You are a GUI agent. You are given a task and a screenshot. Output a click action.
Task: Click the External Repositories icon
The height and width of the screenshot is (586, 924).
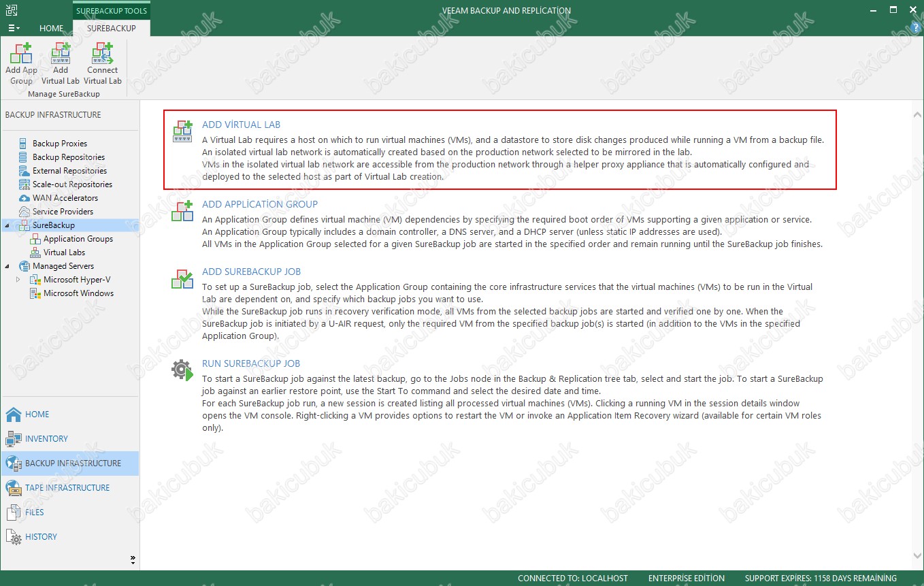click(25, 171)
